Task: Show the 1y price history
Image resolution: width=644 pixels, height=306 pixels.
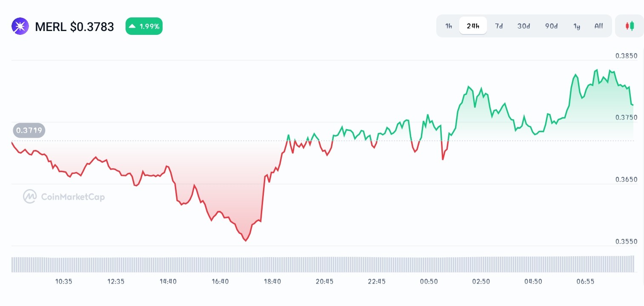Action: pos(577,26)
